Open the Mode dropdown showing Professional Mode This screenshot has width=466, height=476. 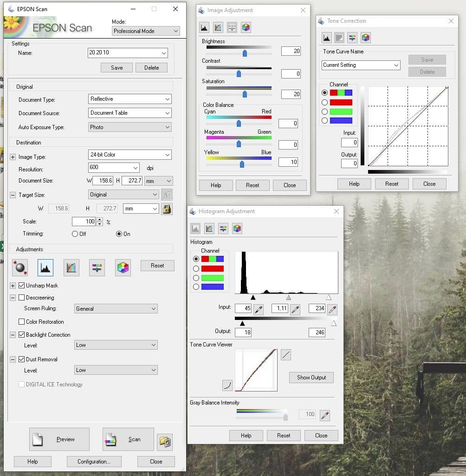(146, 31)
